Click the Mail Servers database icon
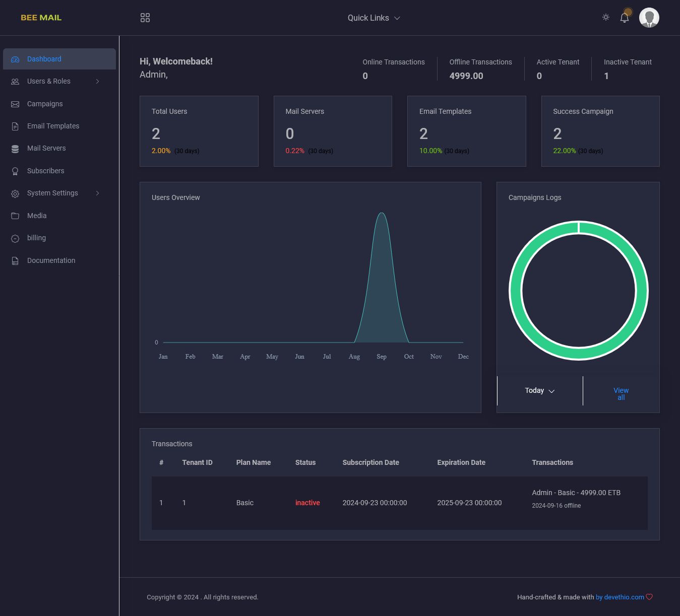The width and height of the screenshot is (680, 616). point(15,149)
